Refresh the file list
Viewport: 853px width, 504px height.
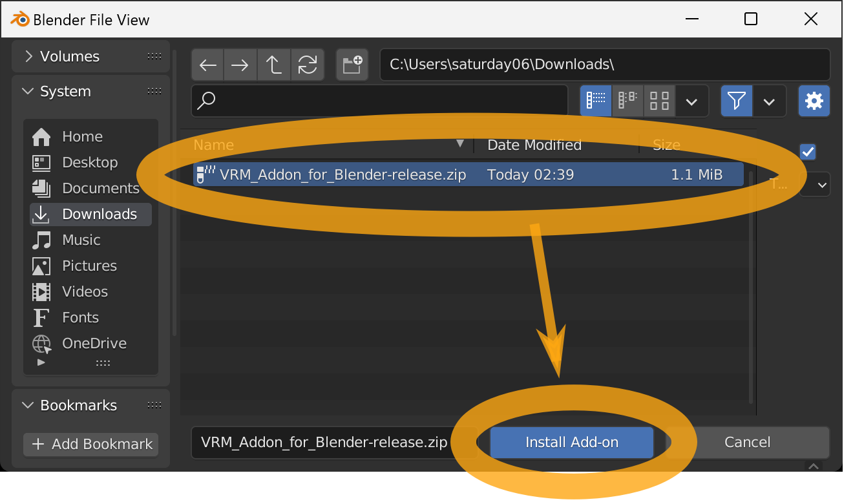pos(308,65)
